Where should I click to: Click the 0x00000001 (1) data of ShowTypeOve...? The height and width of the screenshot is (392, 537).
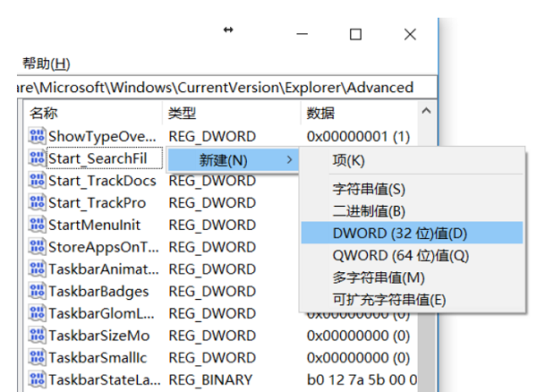(x=358, y=137)
